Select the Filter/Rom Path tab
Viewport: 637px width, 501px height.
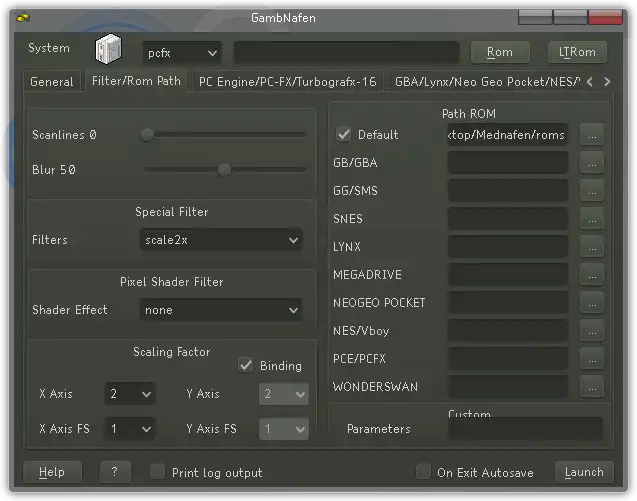(x=136, y=81)
